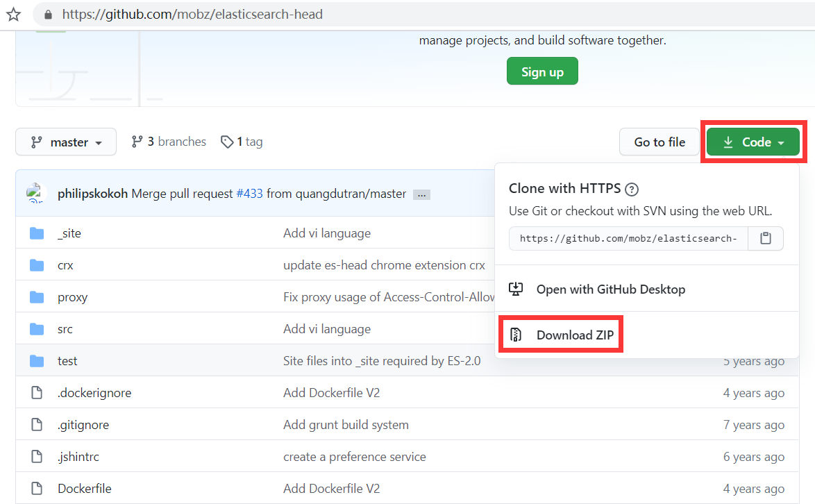Click 'update es-head chrome extension crx' commit
815x504 pixels.
[384, 265]
